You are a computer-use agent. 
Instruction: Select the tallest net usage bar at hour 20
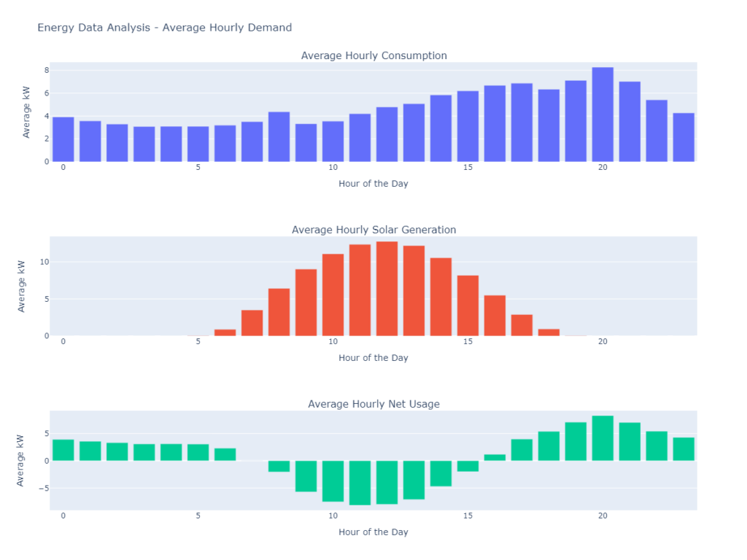[x=603, y=438]
